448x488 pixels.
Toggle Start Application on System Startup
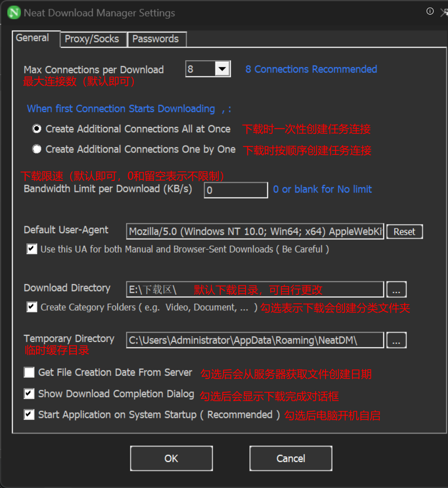29,415
